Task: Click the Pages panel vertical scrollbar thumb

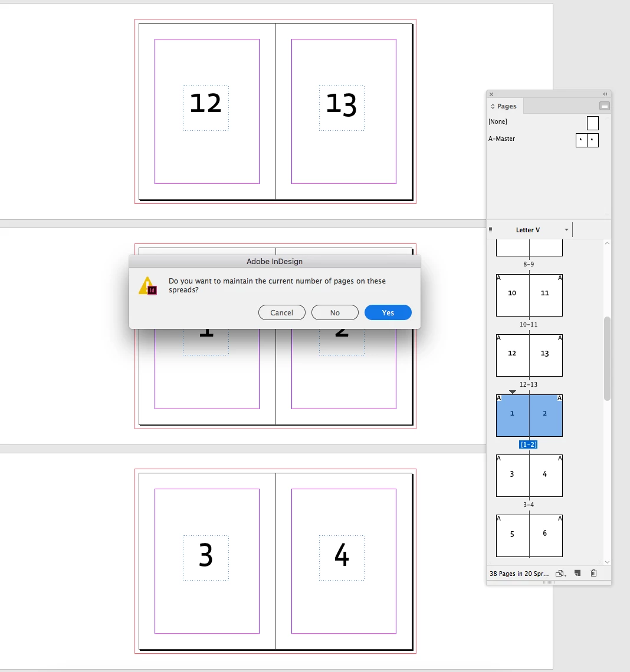Action: click(607, 358)
